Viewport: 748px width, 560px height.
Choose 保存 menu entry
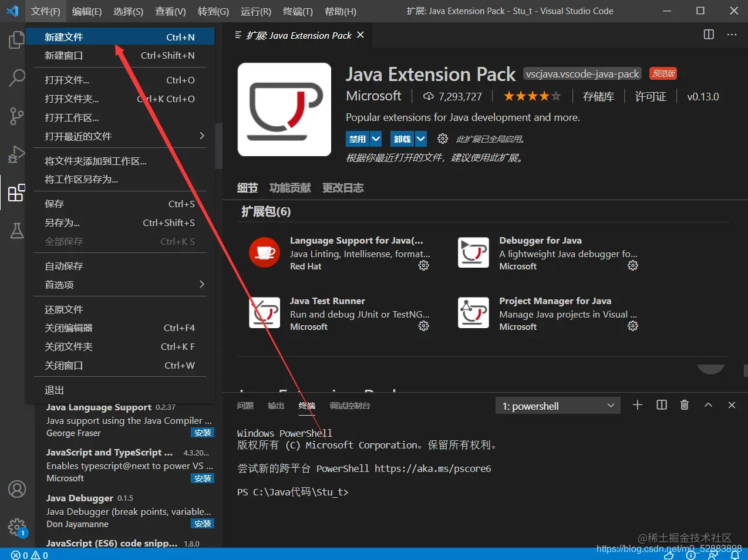tap(120, 204)
